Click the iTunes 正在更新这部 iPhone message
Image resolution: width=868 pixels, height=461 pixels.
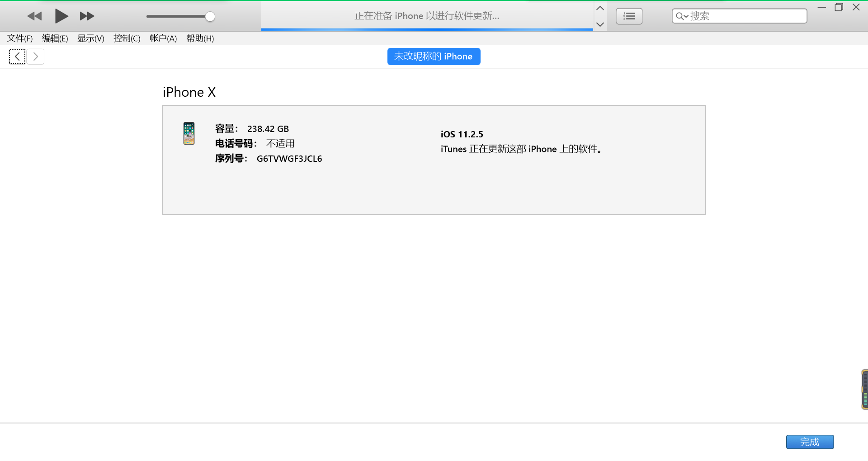(522, 149)
